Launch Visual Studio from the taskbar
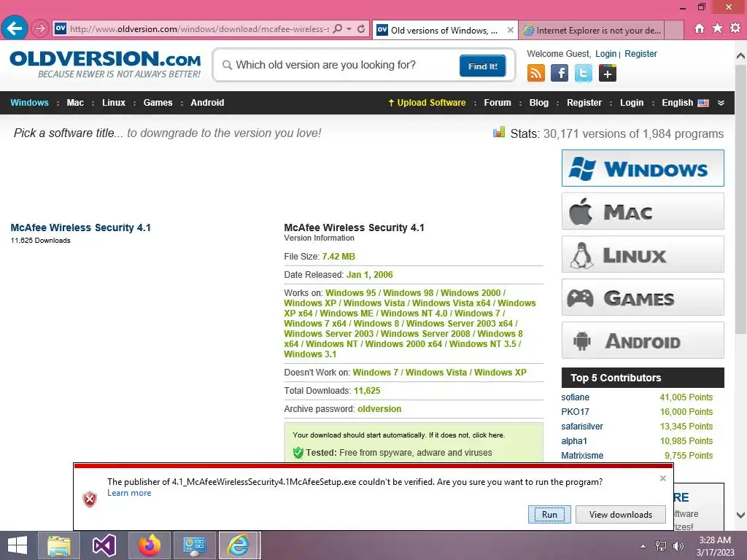This screenshot has width=747, height=560. 104,545
